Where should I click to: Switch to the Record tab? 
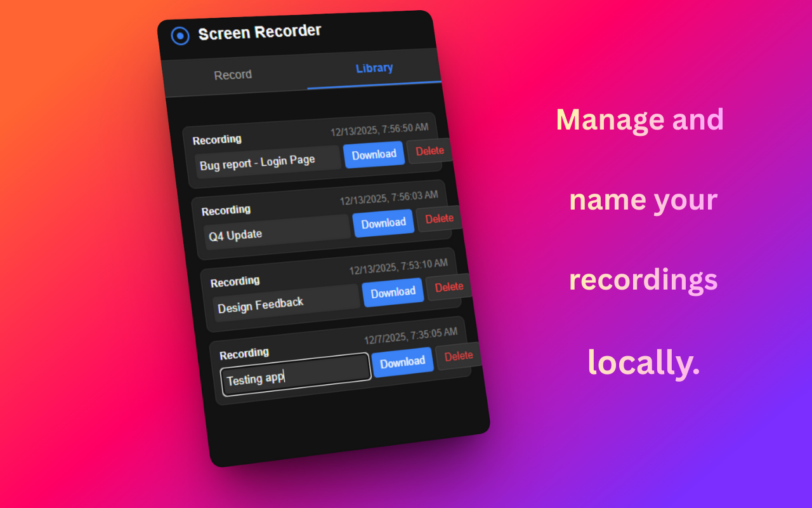(232, 74)
